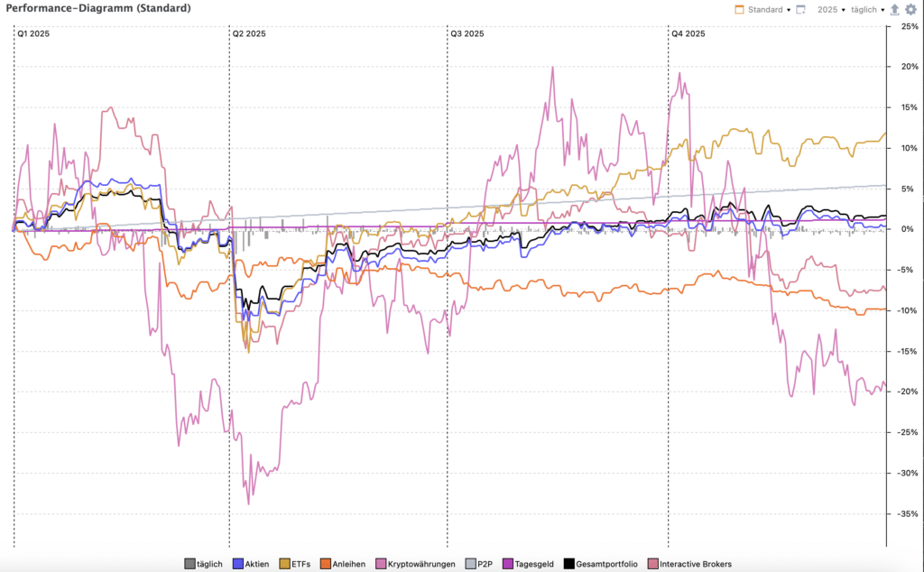Click the pink Kryptowährungen legend swatch

pyautogui.click(x=381, y=564)
